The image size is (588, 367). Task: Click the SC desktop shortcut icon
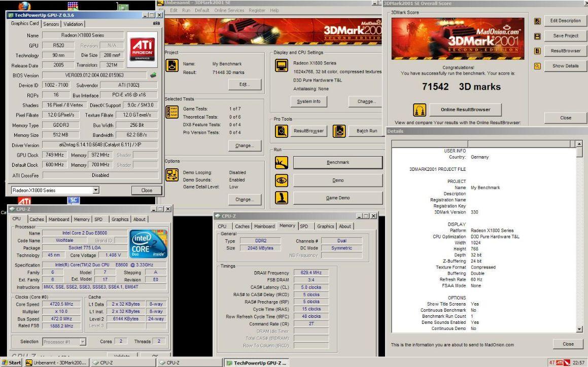point(74,200)
